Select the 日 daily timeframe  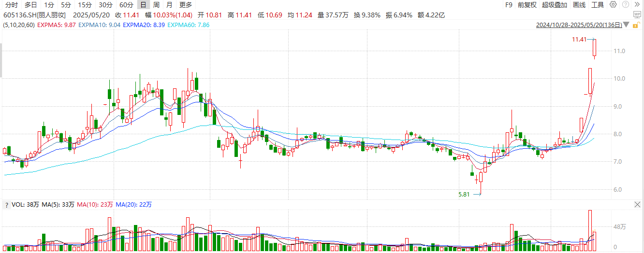tap(143, 5)
